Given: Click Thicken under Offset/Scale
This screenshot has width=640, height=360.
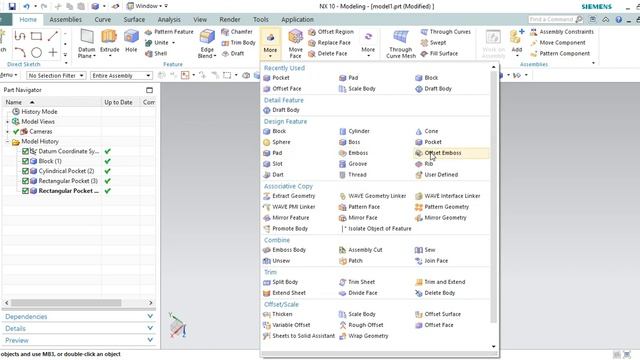Looking at the screenshot, I should pos(278,314).
